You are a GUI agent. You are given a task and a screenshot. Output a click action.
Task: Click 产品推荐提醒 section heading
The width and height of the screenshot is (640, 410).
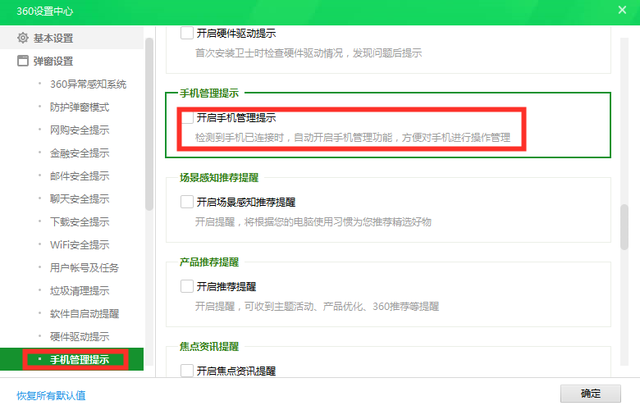[209, 262]
